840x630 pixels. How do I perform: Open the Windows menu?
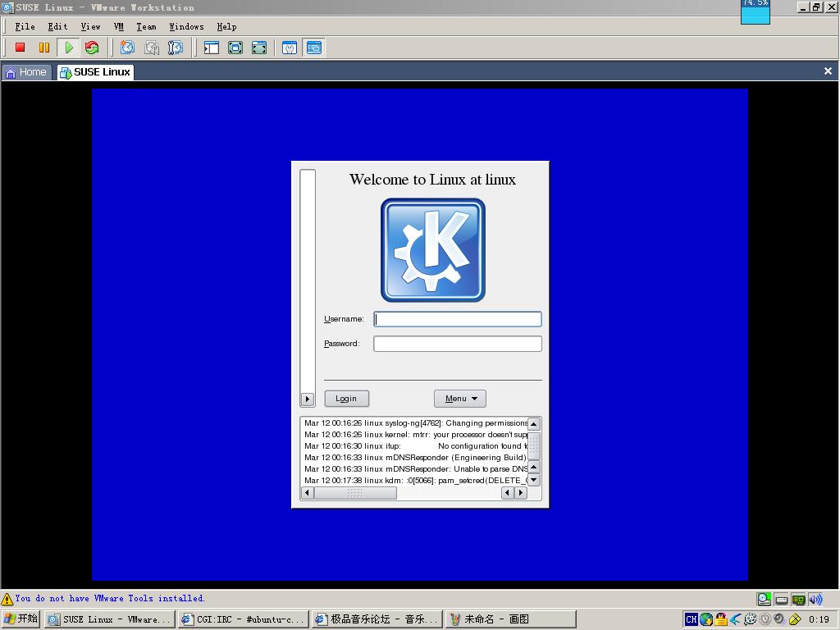point(186,26)
